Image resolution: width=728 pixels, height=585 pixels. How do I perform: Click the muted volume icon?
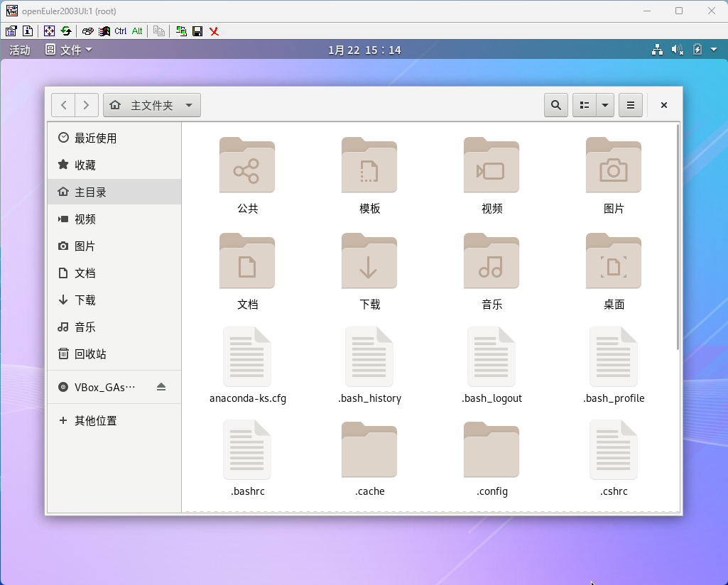coord(678,50)
